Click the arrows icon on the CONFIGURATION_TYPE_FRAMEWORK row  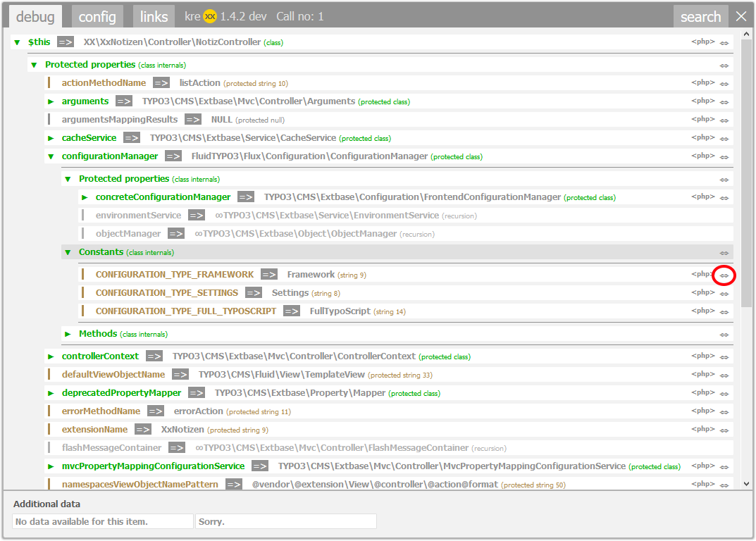pos(724,275)
